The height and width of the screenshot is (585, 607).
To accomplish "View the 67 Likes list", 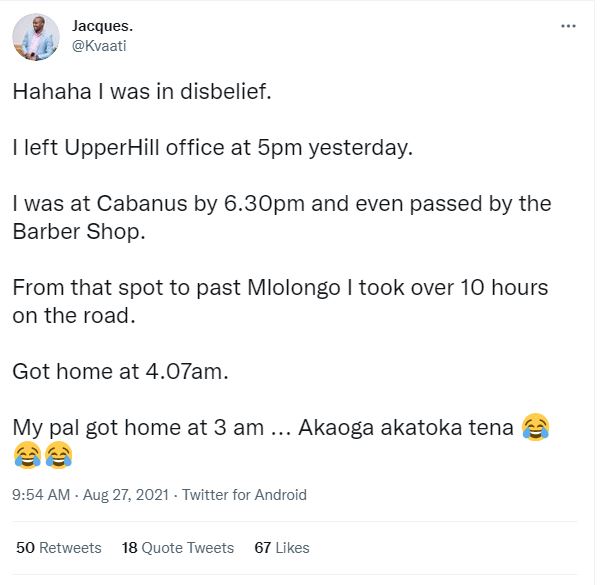I will click(x=282, y=548).
